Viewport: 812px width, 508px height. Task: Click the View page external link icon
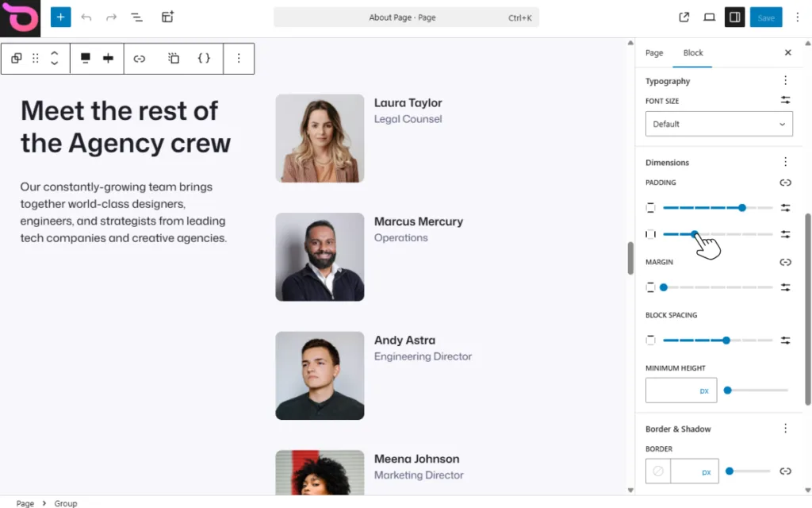click(x=684, y=17)
